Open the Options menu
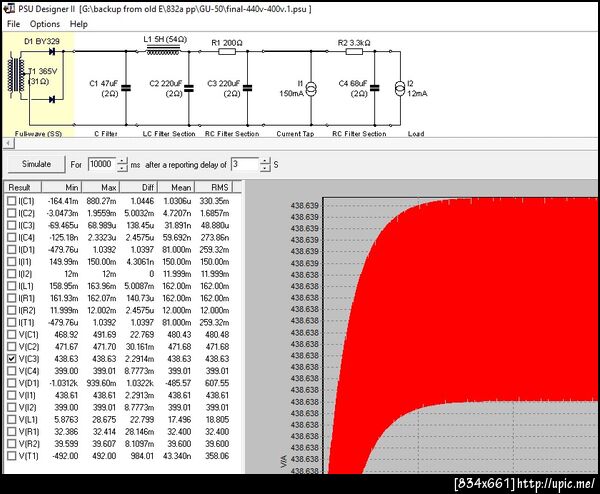This screenshot has height=494, width=600. coord(45,24)
